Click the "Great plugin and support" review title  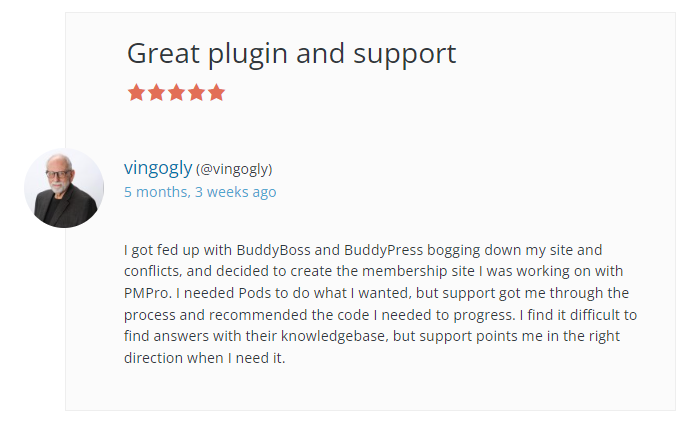(291, 53)
